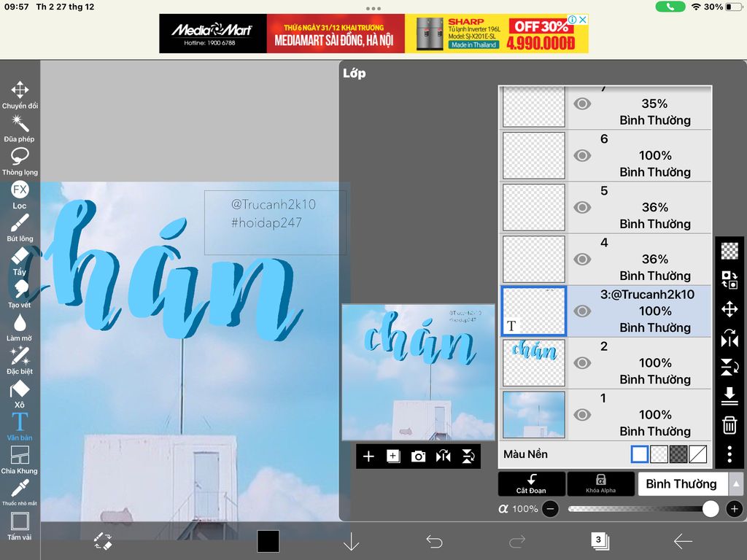Hide layer 4
This screenshot has height=560, width=747.
click(581, 260)
